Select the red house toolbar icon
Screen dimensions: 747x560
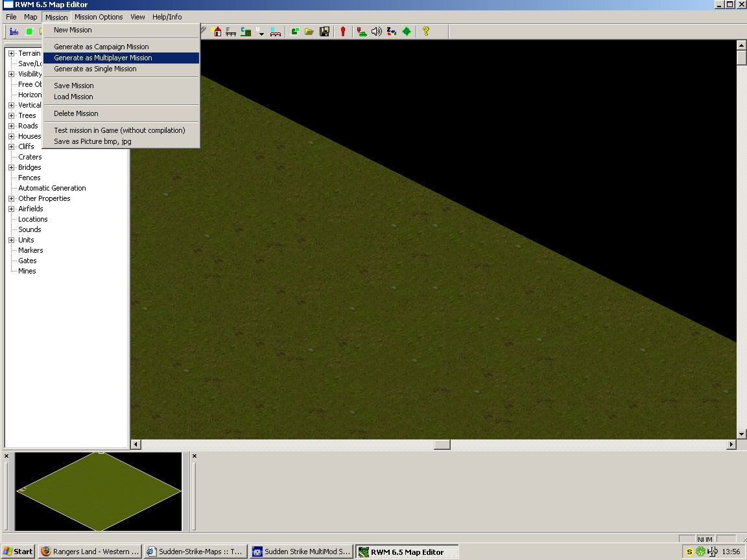[217, 31]
